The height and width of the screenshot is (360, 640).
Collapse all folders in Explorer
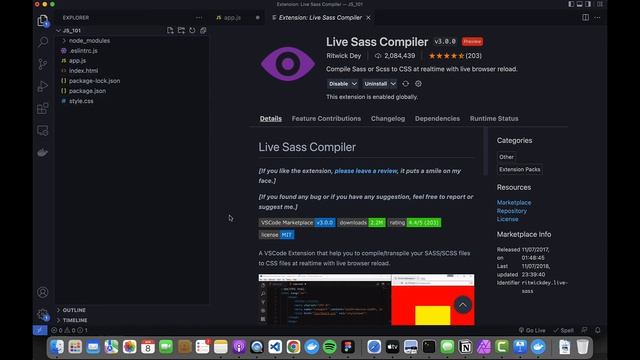click(203, 31)
